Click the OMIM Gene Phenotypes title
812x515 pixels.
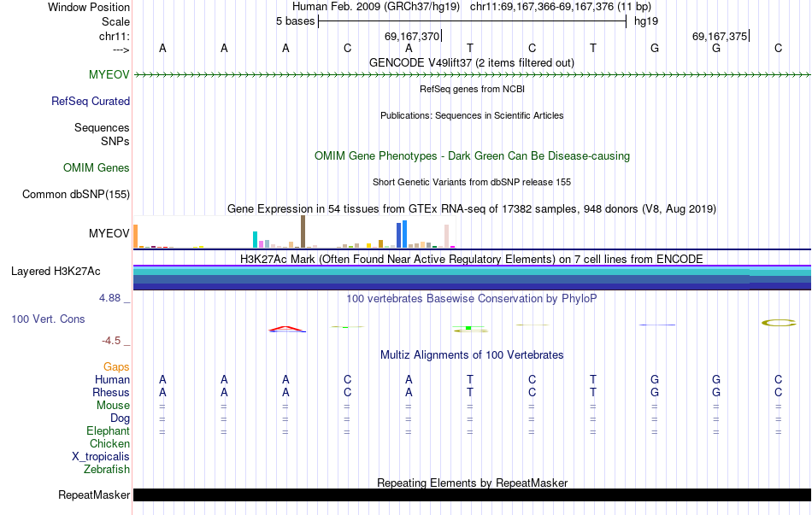pos(473,155)
